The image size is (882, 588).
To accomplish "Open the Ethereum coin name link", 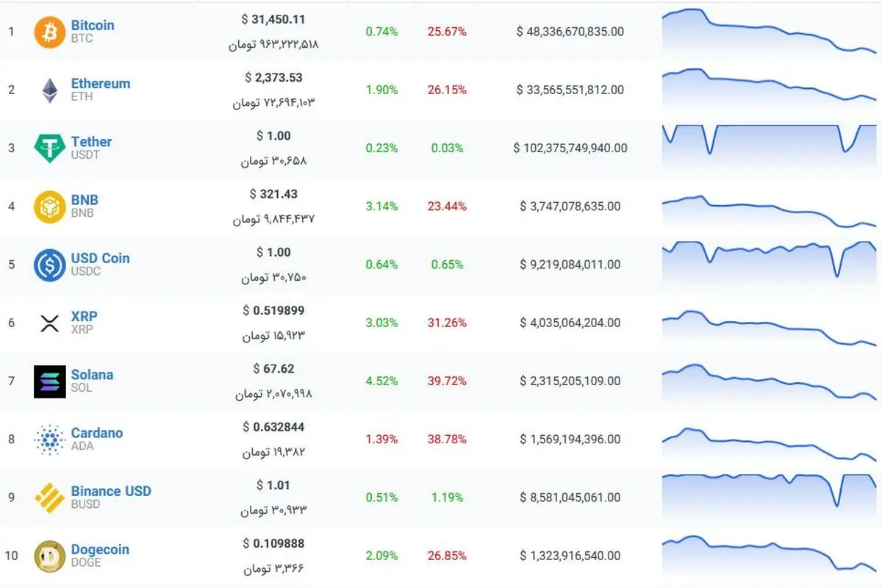I will point(101,83).
